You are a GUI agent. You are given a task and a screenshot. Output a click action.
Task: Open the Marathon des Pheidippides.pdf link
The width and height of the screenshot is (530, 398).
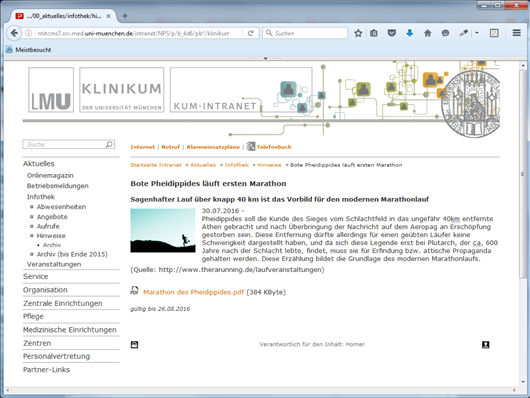tap(193, 292)
